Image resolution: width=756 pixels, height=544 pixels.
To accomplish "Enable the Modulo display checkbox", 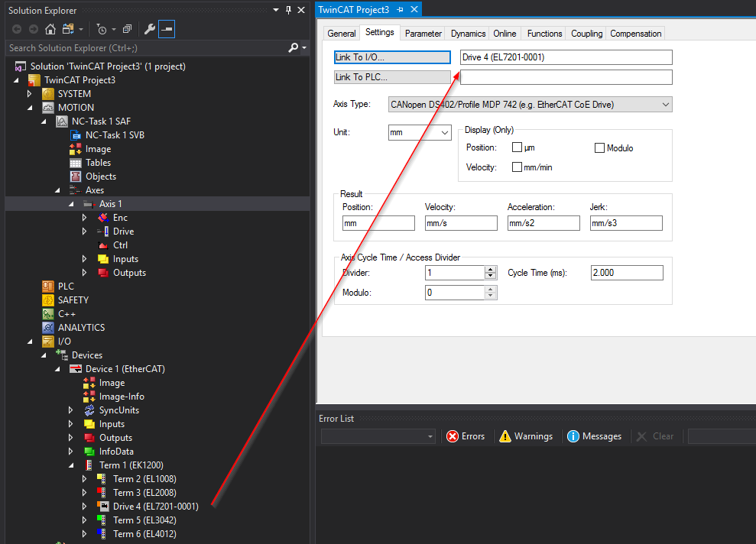I will pos(599,148).
